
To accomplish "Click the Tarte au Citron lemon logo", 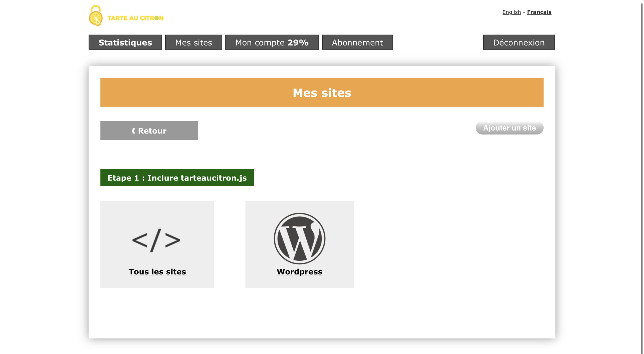I will (x=96, y=16).
